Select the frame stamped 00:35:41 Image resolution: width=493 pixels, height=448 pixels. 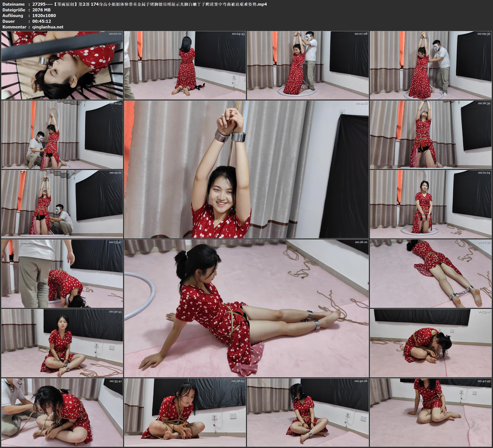pyautogui.click(x=62, y=412)
